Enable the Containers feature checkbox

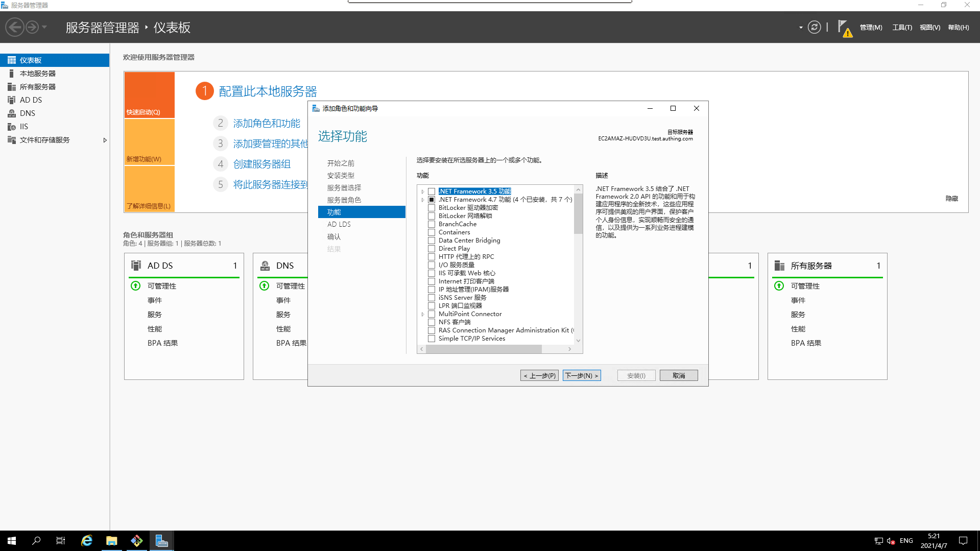[432, 232]
